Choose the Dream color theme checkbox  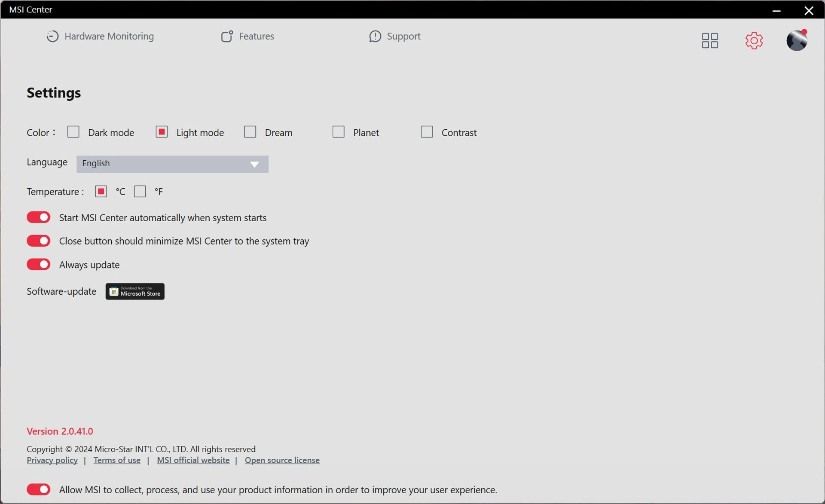250,131
